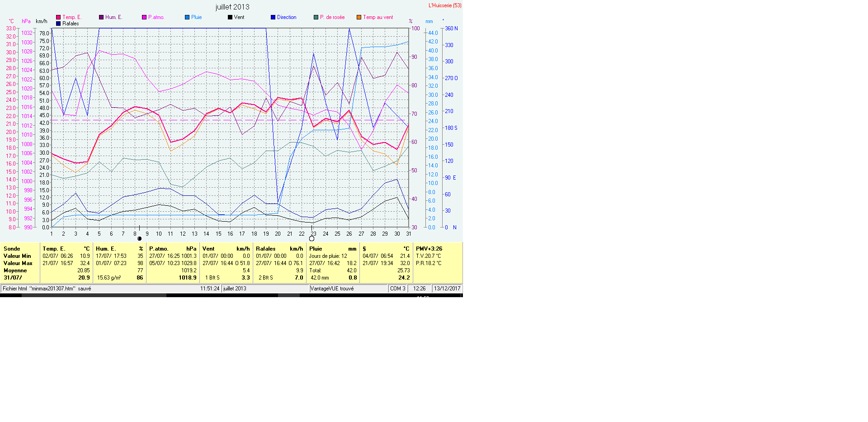Image resolution: width=868 pixels, height=422 pixels.
Task: Select the 'Pluie' legend label
Action: (197, 17)
